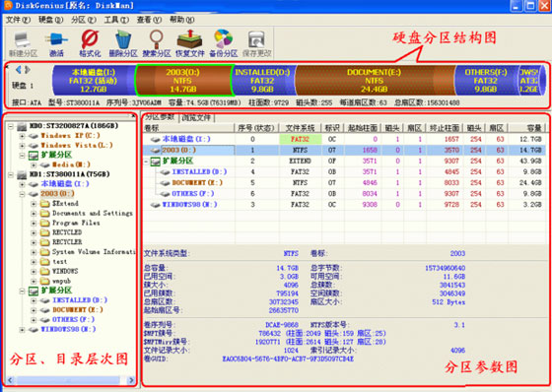Select 2003 (O:) in the tree
The image size is (552, 392).
point(57,194)
